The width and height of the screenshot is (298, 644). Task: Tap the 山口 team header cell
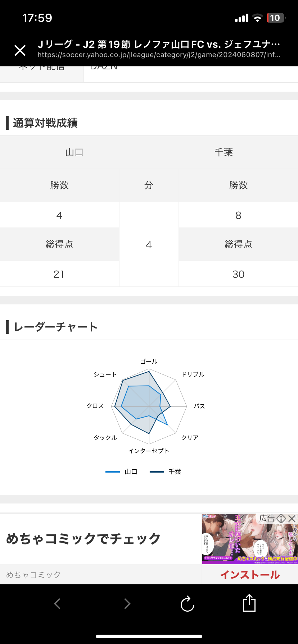pos(74,152)
